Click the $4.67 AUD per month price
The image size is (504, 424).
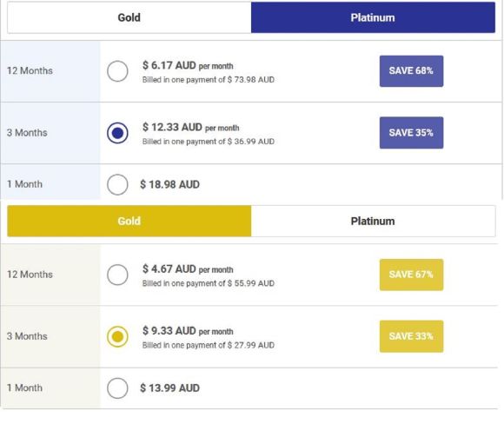[x=188, y=269]
